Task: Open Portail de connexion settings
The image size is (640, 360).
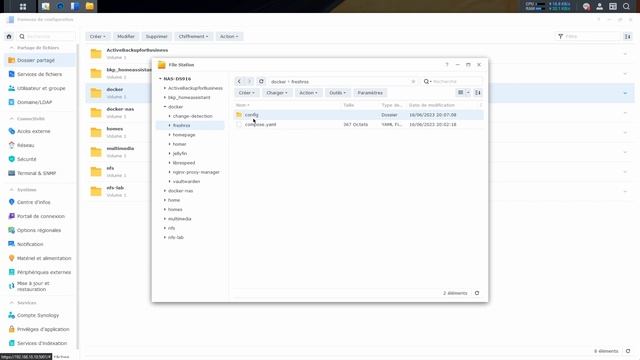Action: tap(40, 216)
